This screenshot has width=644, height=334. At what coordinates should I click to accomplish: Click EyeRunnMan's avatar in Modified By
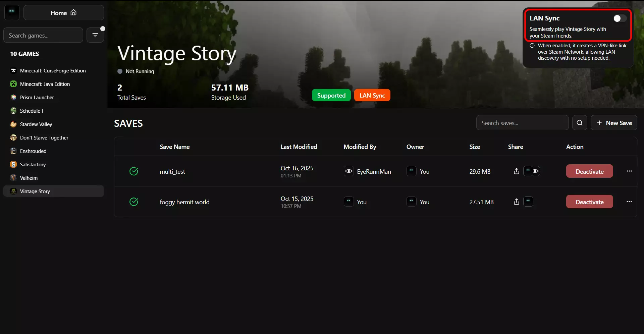[349, 171]
